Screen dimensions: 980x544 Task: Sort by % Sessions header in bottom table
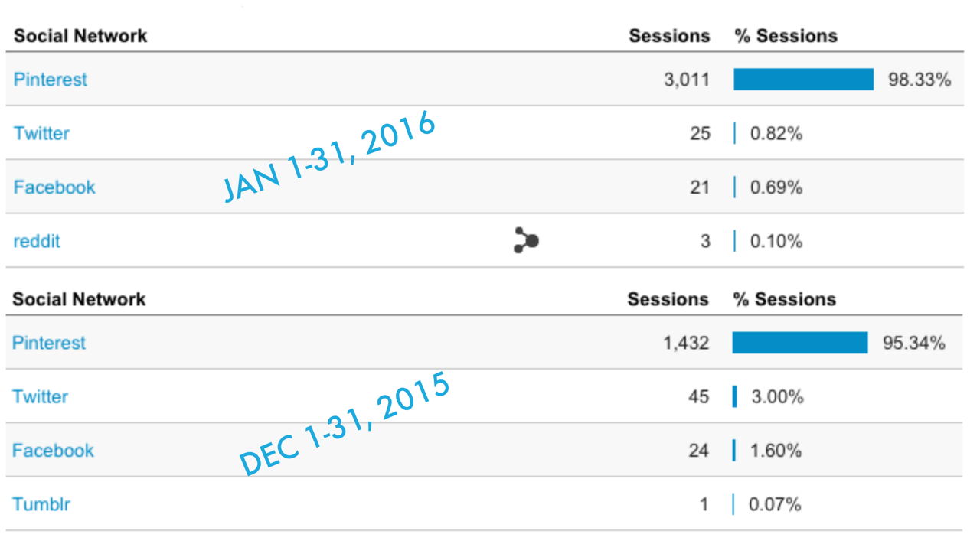pos(785,299)
